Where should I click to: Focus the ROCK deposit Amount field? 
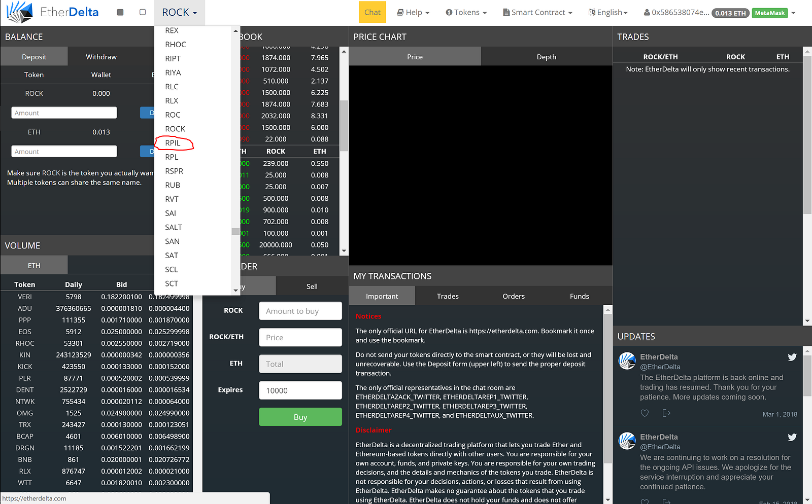point(64,113)
